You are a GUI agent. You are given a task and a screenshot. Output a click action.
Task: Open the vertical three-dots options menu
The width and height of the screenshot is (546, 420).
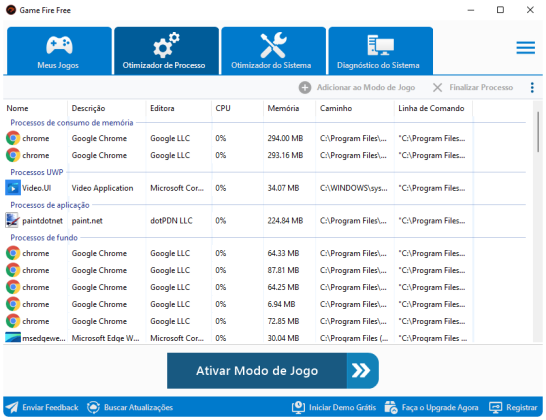(x=532, y=87)
